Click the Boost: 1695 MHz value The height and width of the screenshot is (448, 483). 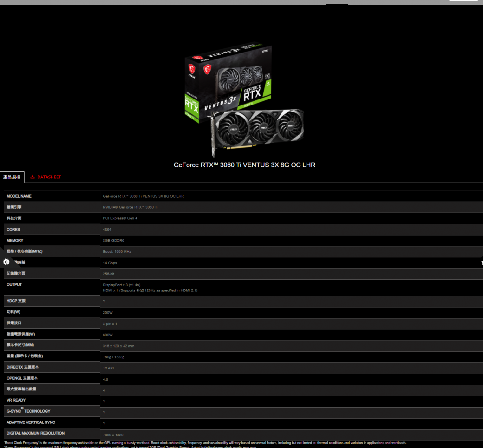(x=117, y=251)
